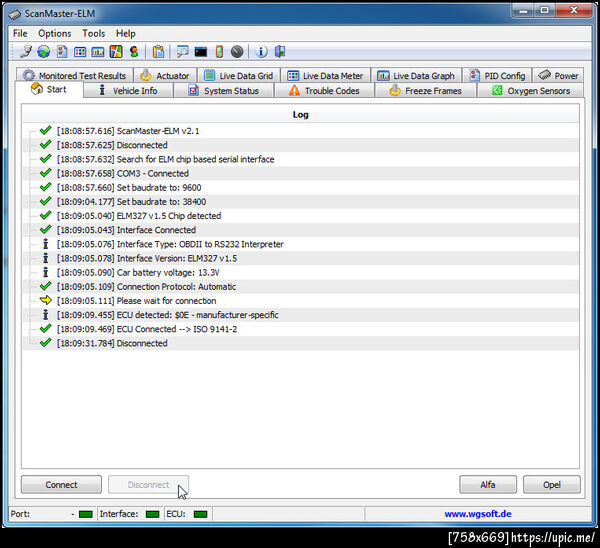Image resolution: width=600 pixels, height=548 pixels.
Task: Click the blue info circle toolbar icon
Action: pyautogui.click(x=261, y=51)
